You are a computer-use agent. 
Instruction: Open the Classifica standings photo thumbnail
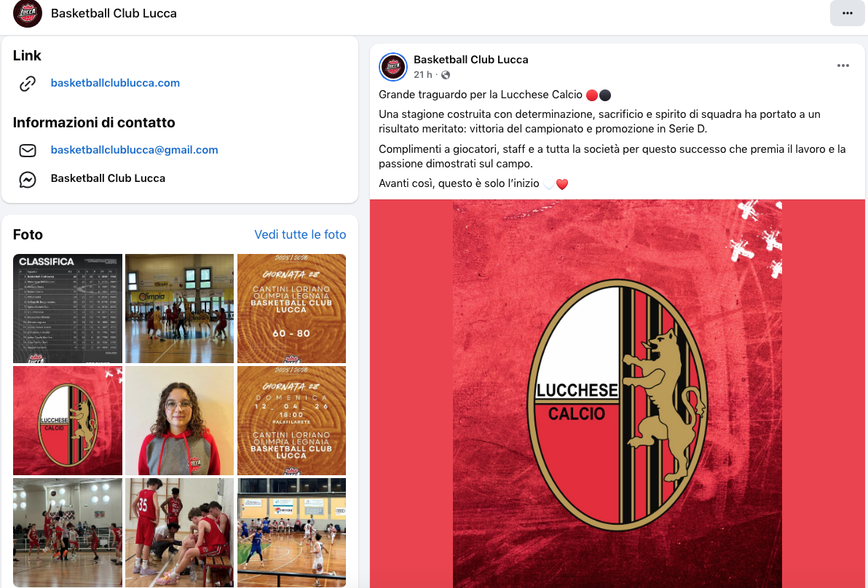click(x=68, y=308)
